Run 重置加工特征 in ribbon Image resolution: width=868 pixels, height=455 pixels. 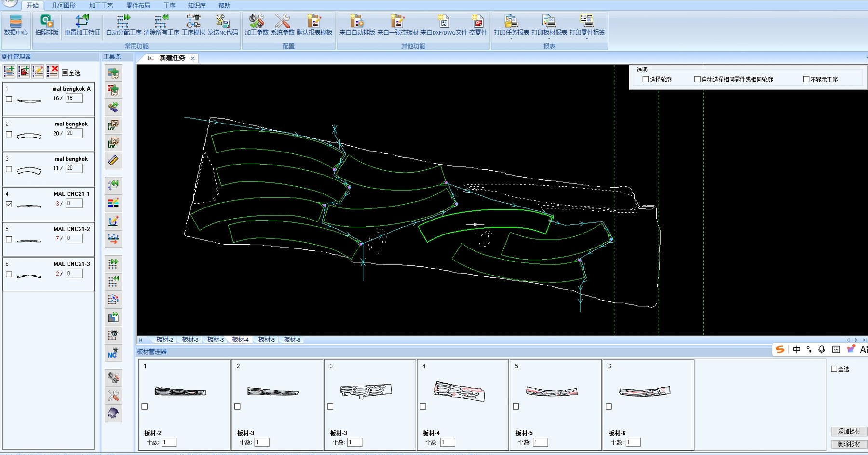click(82, 25)
